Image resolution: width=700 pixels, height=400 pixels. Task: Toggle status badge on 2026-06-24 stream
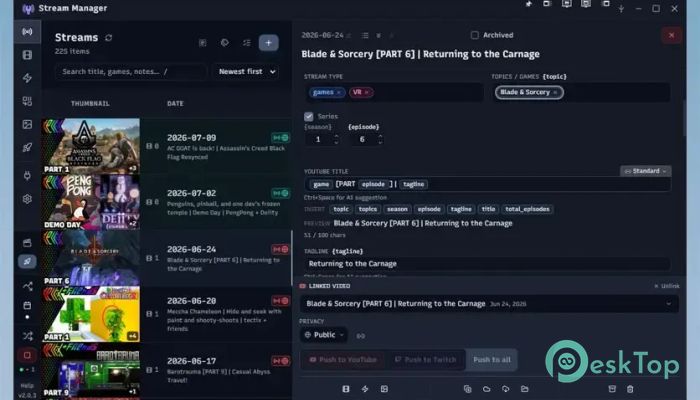[280, 249]
